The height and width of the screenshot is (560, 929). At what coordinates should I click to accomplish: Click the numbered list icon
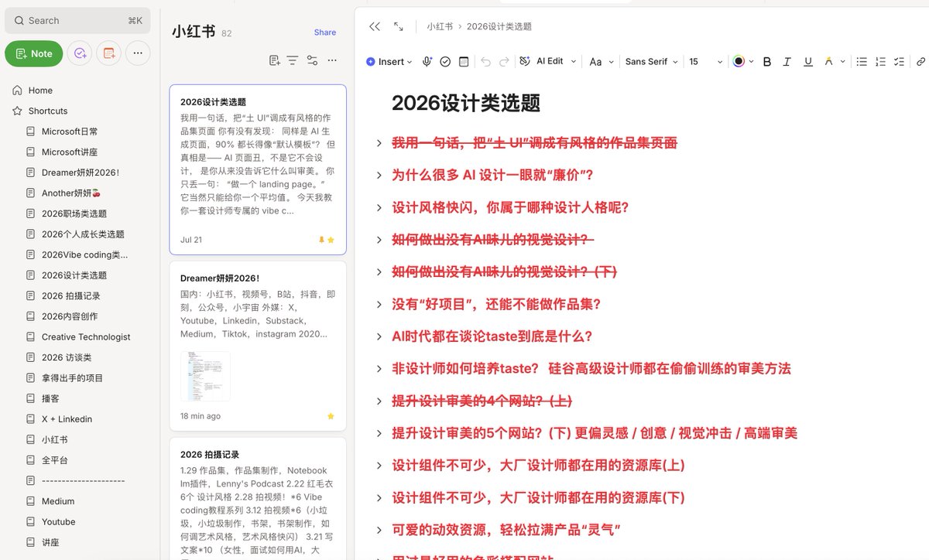[x=880, y=62]
